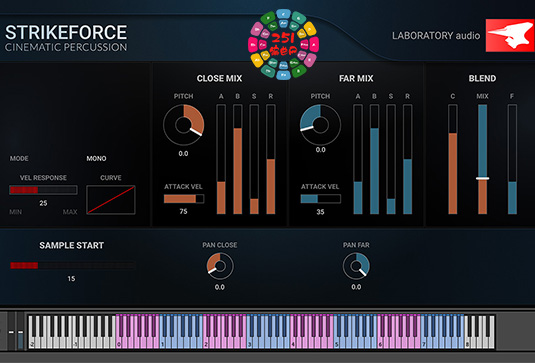Click the MODE label

tap(19, 159)
